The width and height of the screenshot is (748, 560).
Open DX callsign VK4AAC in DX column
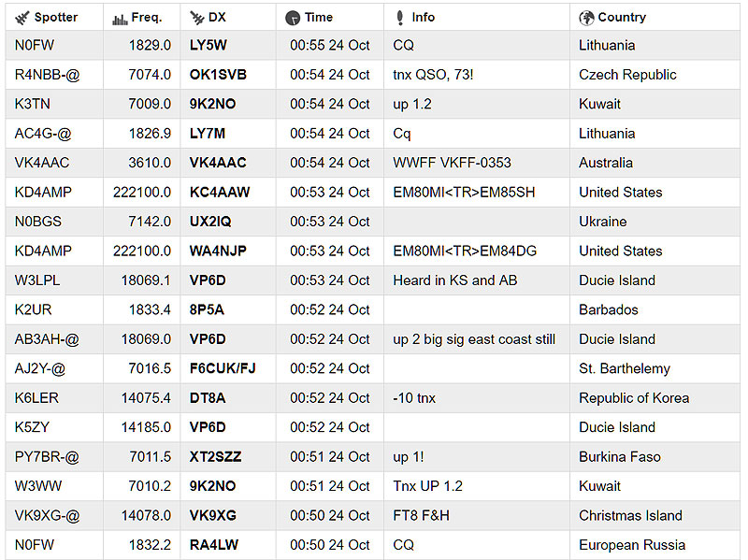pyautogui.click(x=218, y=163)
